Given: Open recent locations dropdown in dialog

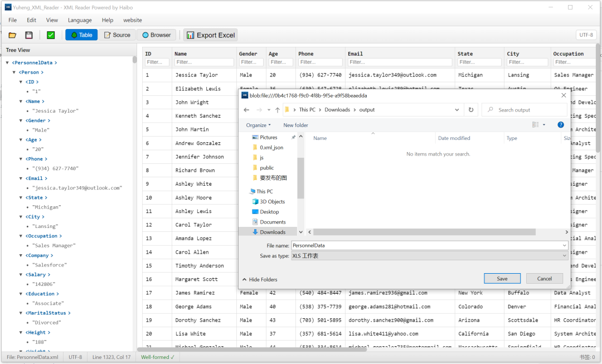Looking at the screenshot, I should [269, 110].
